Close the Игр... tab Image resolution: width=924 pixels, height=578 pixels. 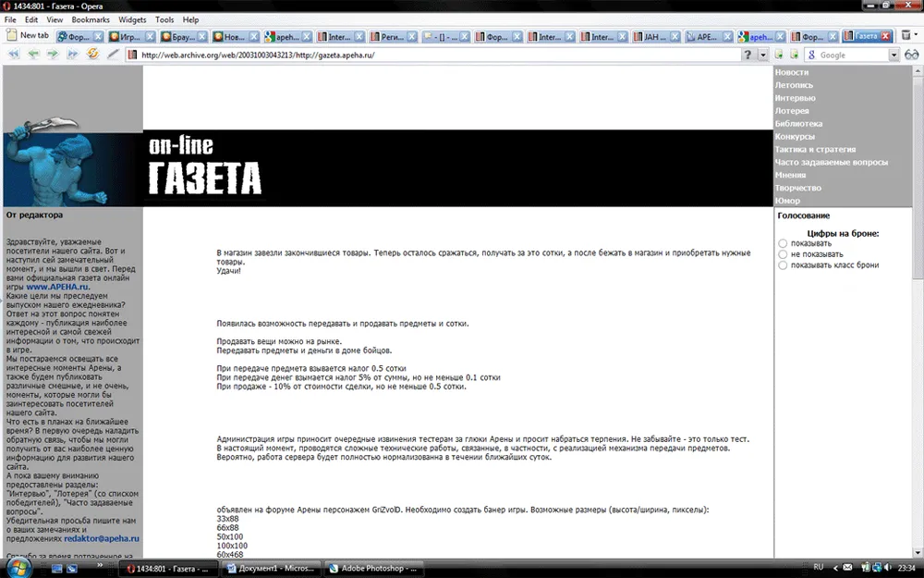[151, 37]
